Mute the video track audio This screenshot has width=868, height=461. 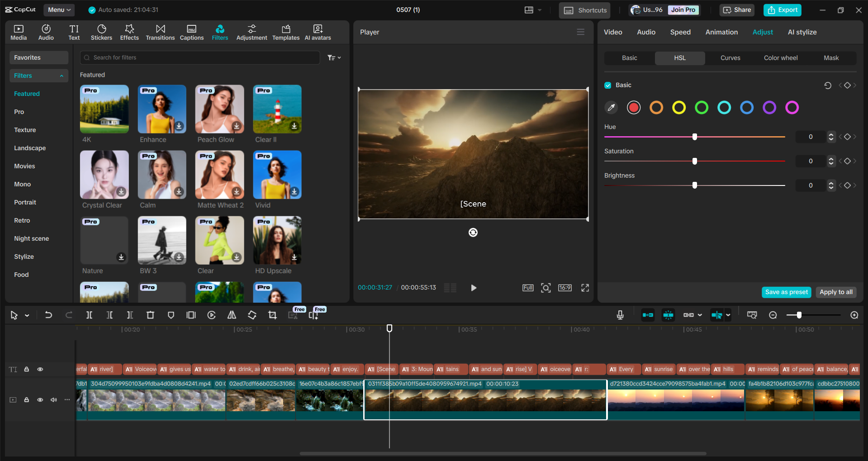[54, 400]
